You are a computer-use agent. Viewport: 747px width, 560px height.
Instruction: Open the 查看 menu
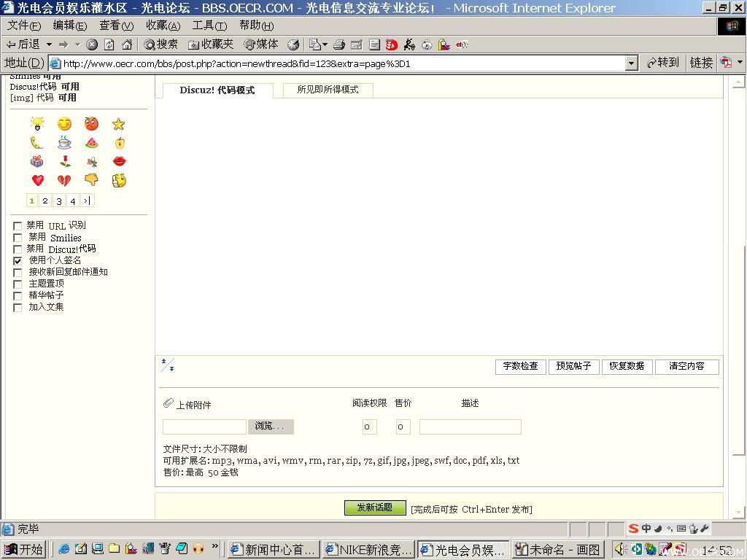coord(117,26)
